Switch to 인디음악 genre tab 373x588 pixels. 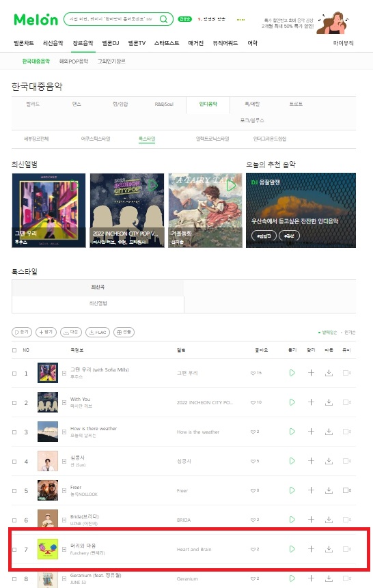(208, 104)
